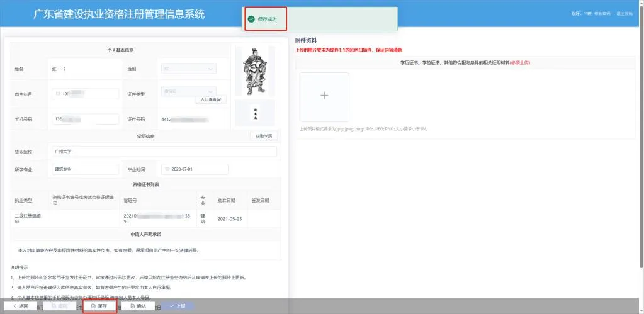Click the 广东省建设执业资格注册管理信息系统 title
The width and height of the screenshot is (644, 314).
(119, 14)
